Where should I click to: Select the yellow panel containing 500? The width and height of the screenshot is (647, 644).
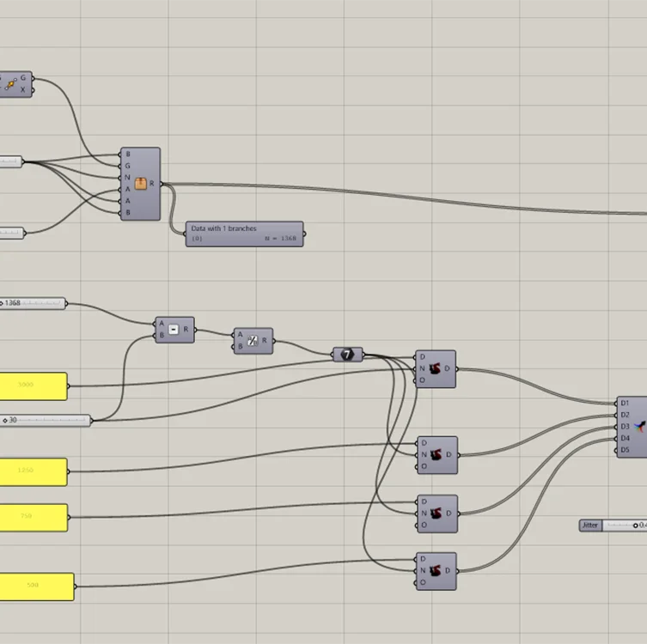(x=36, y=586)
